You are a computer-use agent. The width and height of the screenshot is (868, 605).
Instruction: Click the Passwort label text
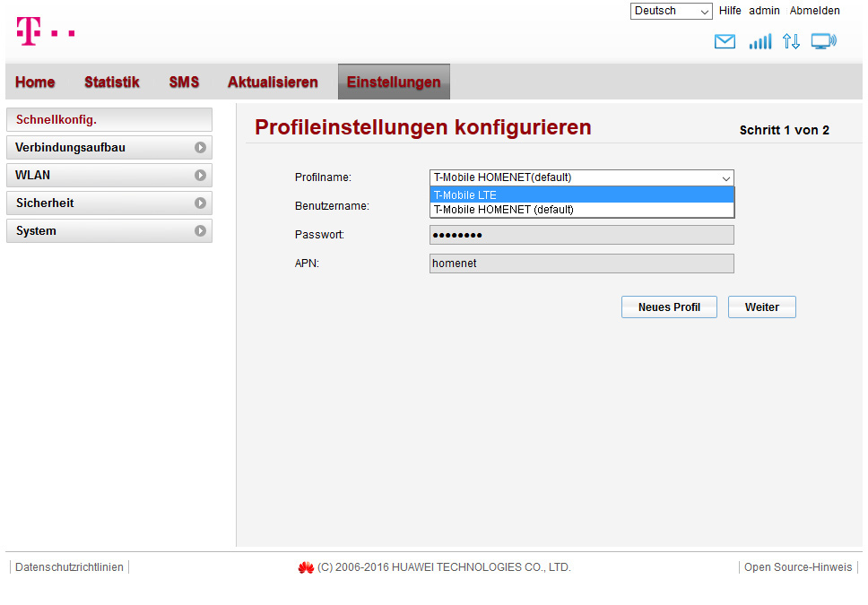coord(319,235)
